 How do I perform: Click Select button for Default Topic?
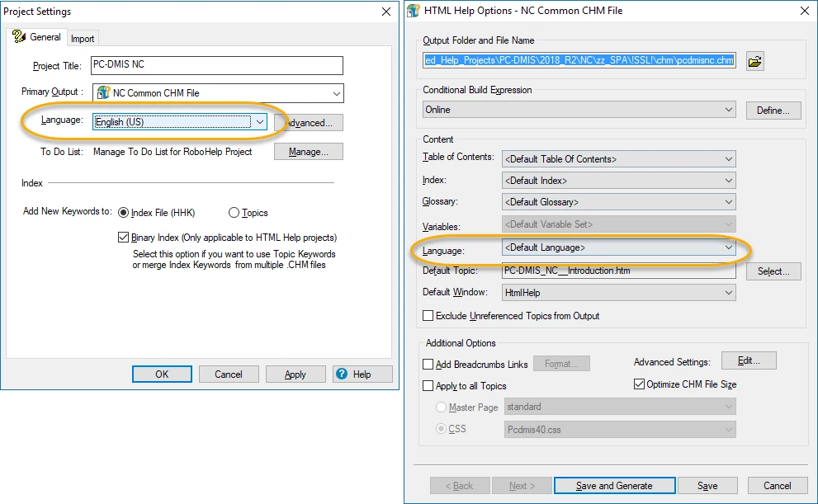[x=773, y=271]
